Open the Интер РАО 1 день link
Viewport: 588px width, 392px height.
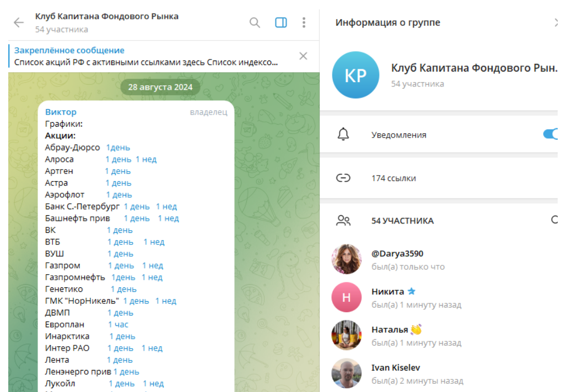click(120, 348)
